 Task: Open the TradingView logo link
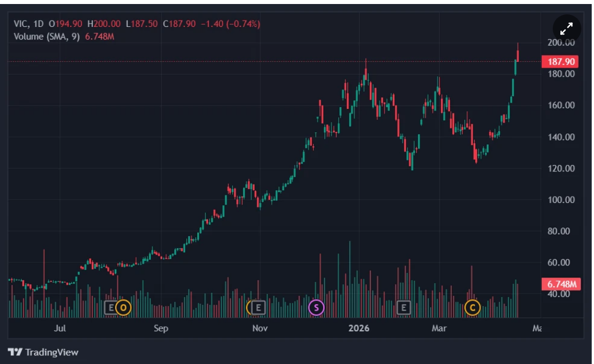point(43,353)
